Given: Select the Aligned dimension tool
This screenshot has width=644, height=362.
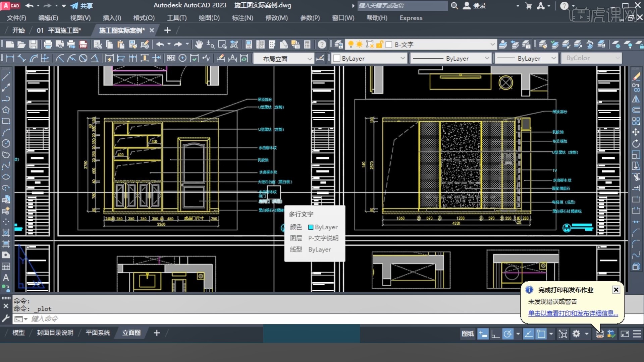Looking at the screenshot, I should point(22,58).
